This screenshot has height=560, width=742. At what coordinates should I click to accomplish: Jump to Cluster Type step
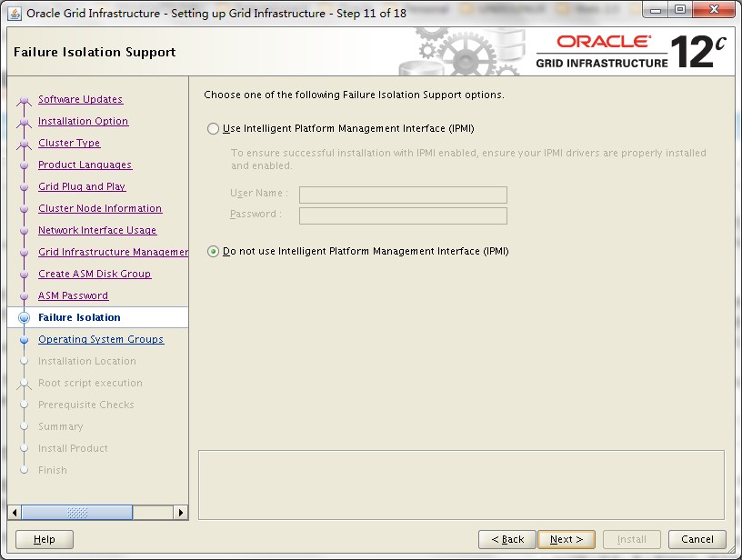click(x=69, y=143)
